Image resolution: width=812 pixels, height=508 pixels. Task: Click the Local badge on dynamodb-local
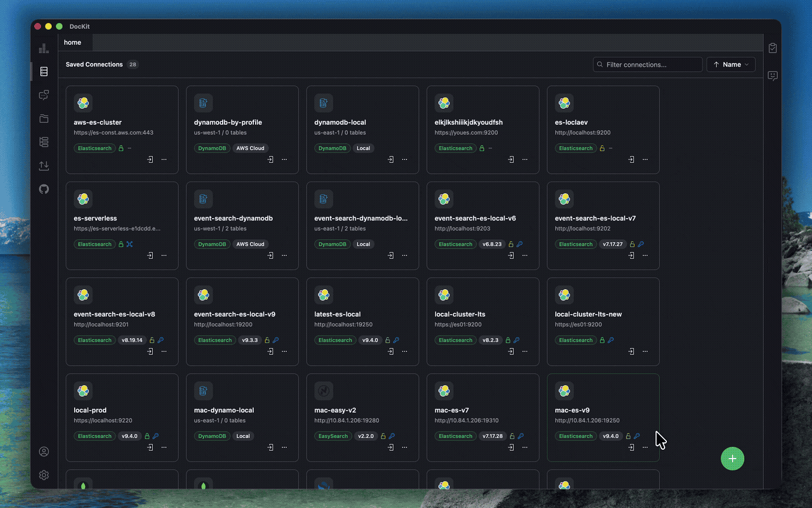363,148
